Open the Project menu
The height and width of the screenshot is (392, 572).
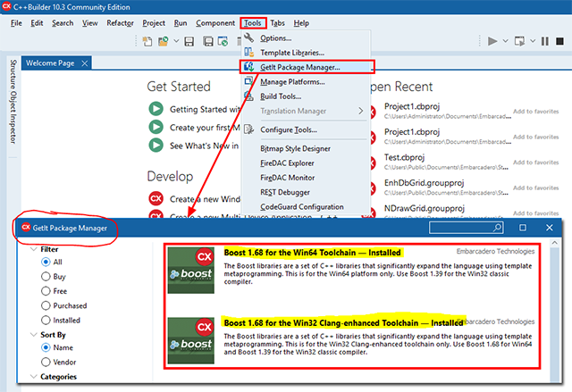(154, 23)
